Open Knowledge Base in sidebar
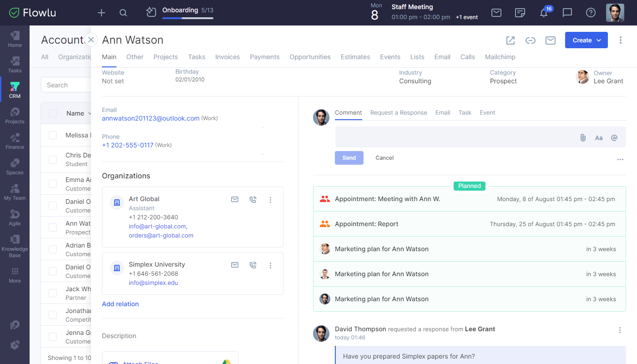 click(15, 246)
